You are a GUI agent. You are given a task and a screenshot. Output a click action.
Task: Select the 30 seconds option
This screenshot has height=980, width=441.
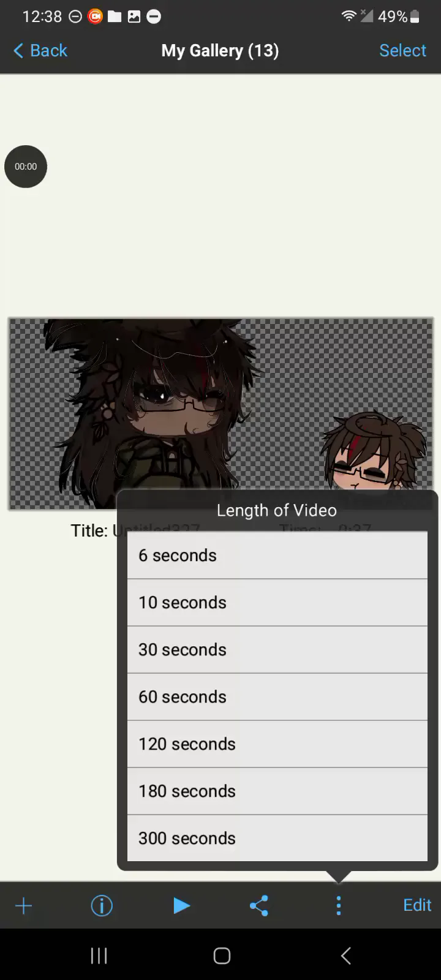pyautogui.click(x=277, y=650)
